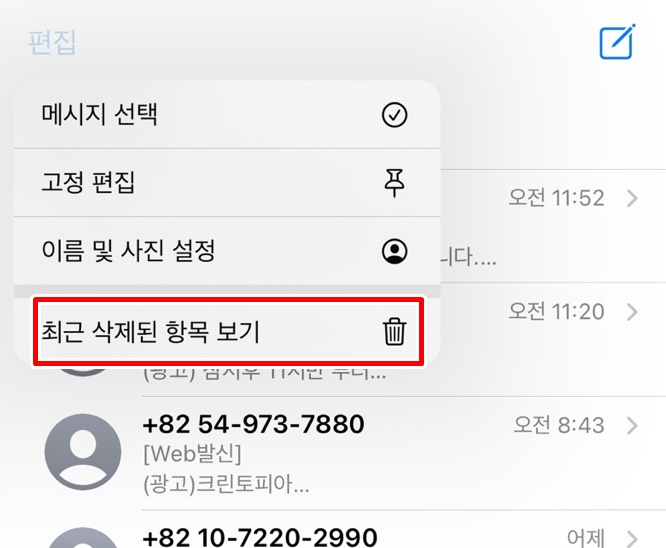
Task: Click the person circle icon in the menu
Action: pos(394,251)
